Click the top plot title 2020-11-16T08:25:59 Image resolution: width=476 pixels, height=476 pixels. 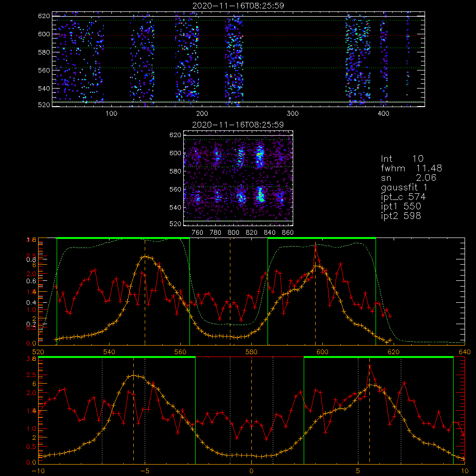238,6
